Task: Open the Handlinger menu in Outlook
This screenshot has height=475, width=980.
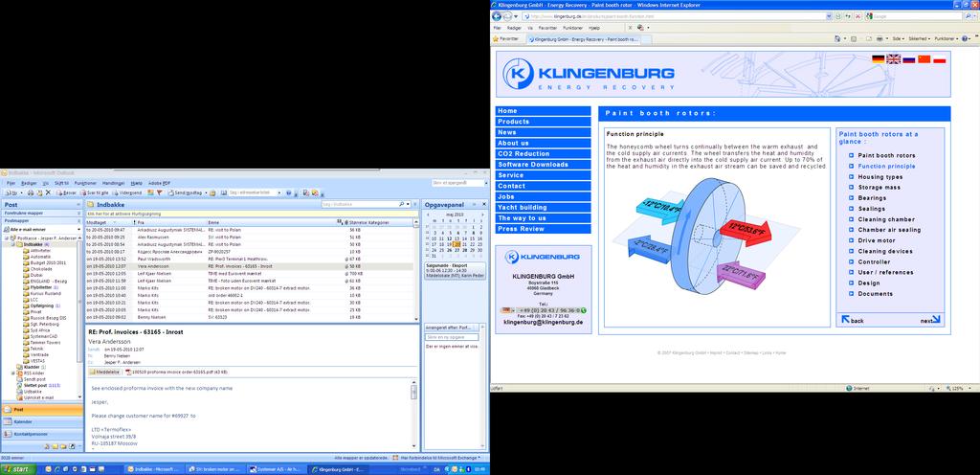Action: click(113, 183)
